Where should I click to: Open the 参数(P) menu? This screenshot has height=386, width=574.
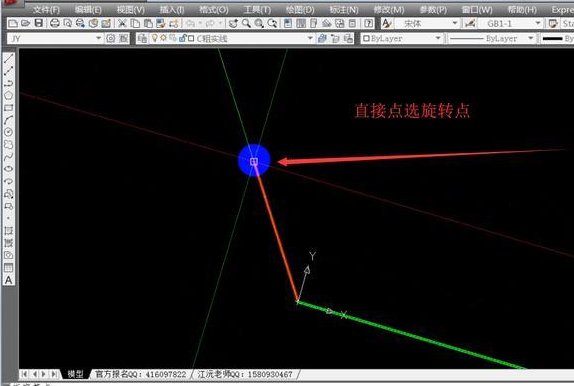pyautogui.click(x=433, y=10)
